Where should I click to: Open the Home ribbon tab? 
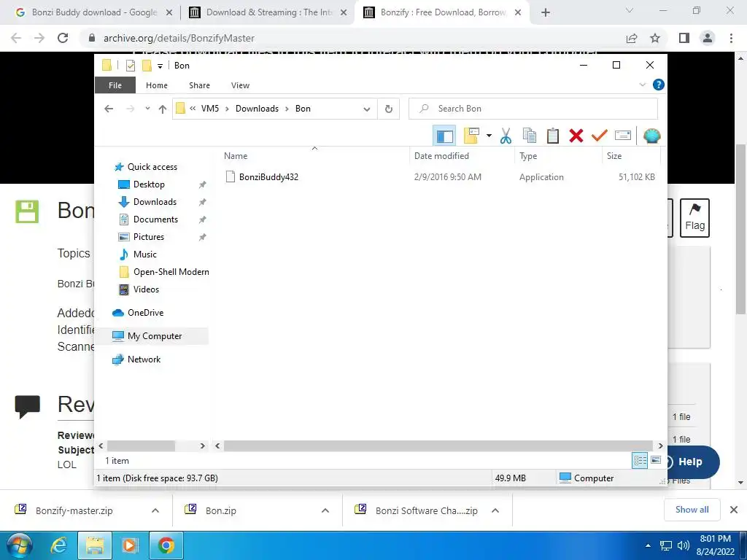[x=157, y=85]
